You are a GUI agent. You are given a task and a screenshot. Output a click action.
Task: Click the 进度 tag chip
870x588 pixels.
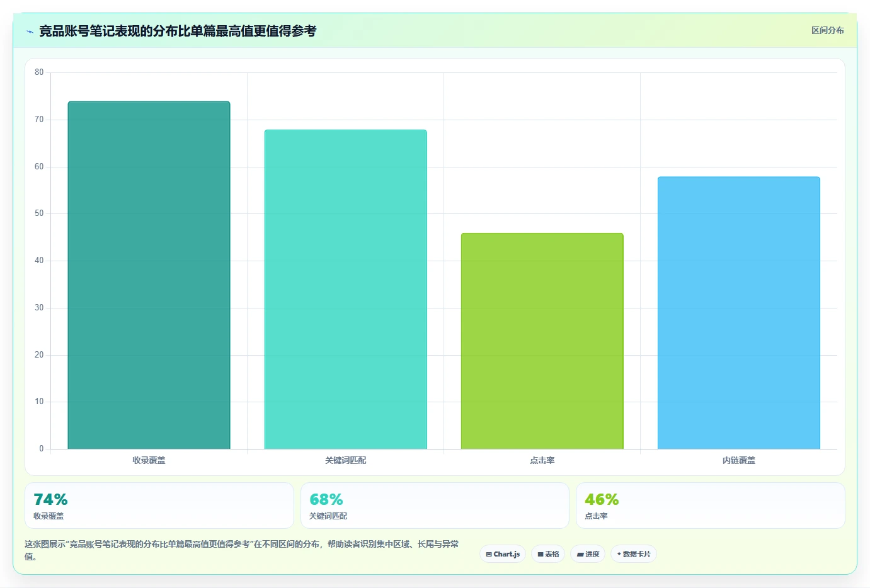pyautogui.click(x=588, y=554)
